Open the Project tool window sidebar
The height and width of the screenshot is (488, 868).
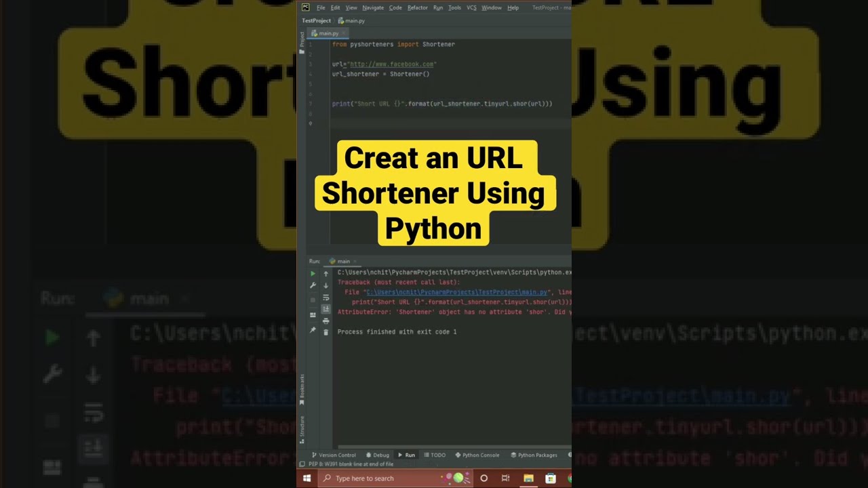coord(302,42)
